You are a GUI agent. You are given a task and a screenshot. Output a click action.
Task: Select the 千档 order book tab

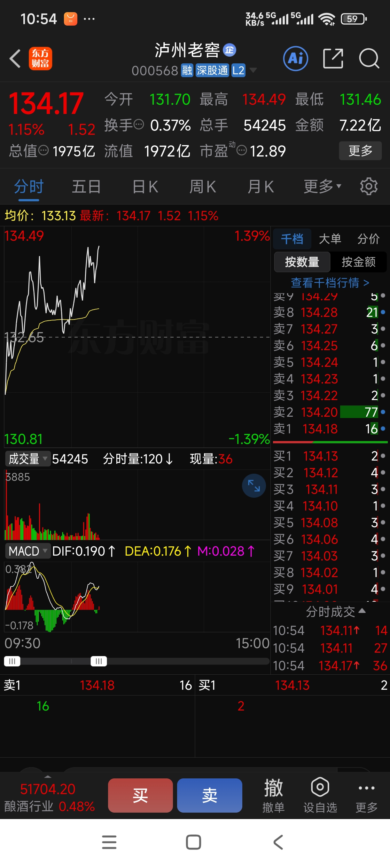(x=292, y=239)
